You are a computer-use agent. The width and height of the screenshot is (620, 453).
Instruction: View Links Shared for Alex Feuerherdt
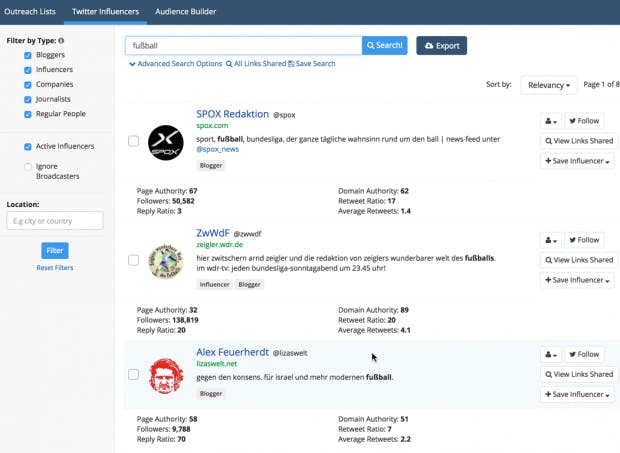coord(579,374)
